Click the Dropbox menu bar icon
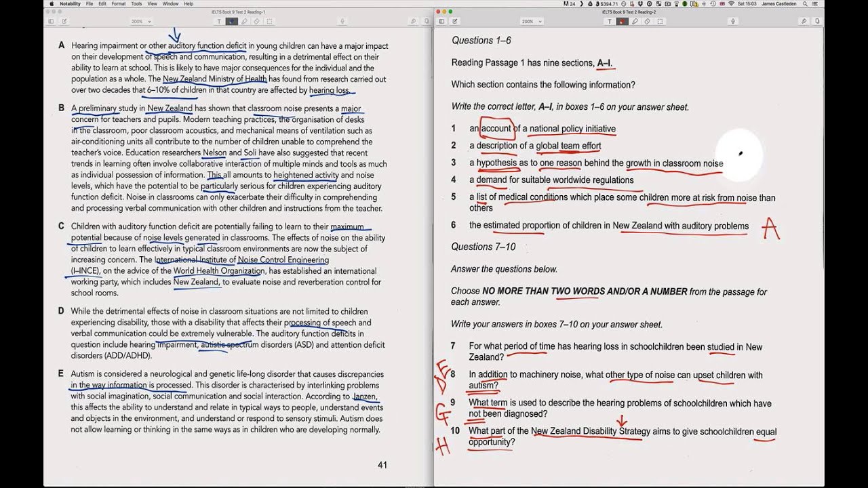 [x=640, y=4]
